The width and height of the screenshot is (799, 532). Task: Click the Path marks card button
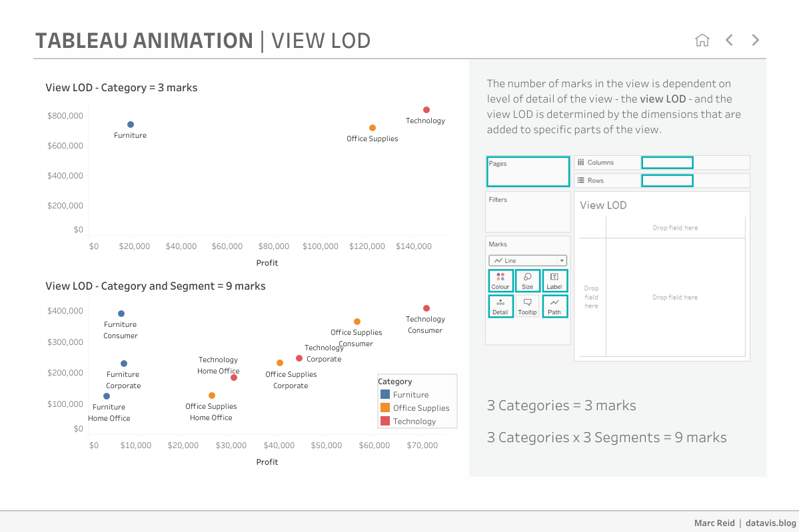554,306
